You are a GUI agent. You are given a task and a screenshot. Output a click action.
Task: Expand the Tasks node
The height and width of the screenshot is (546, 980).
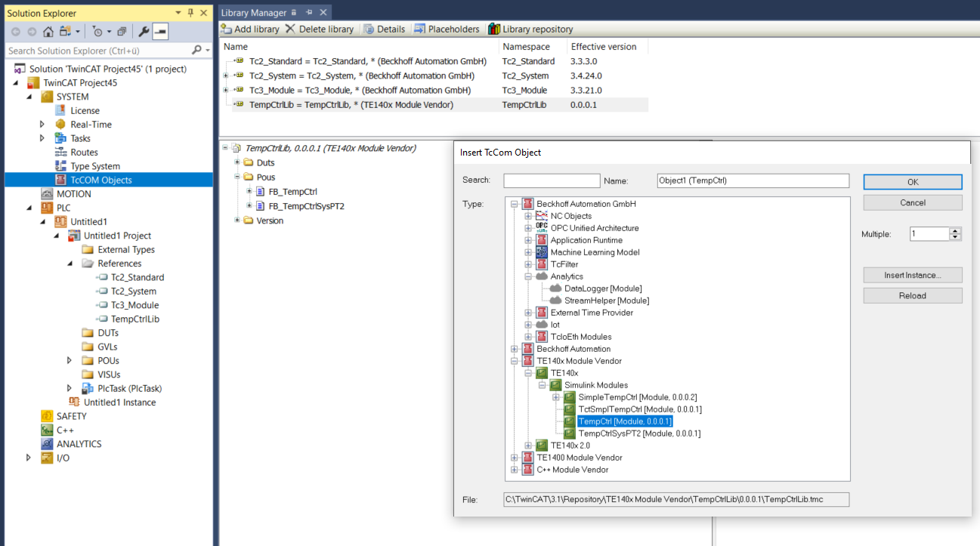(43, 138)
